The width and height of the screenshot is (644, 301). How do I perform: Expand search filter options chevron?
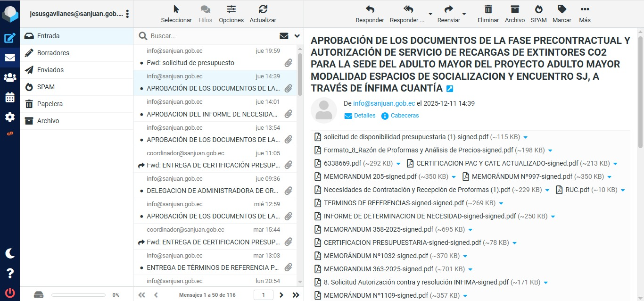pyautogui.click(x=297, y=36)
